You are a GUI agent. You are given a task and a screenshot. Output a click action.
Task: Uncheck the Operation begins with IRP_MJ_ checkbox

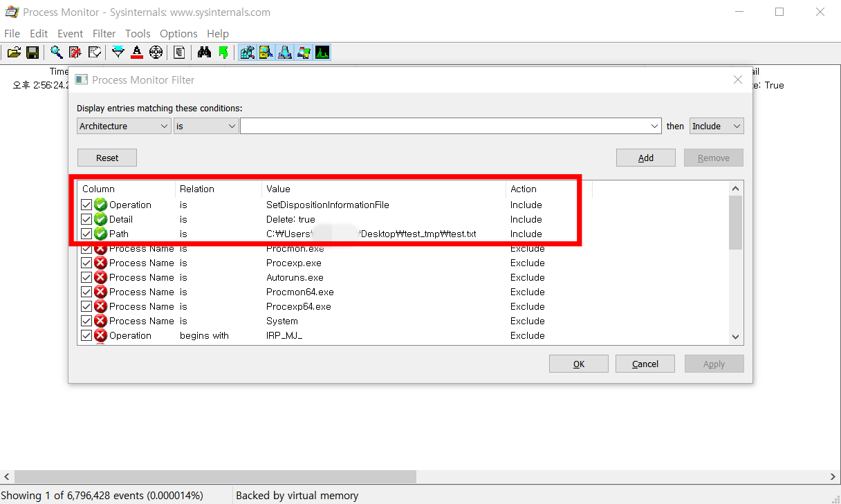(86, 335)
